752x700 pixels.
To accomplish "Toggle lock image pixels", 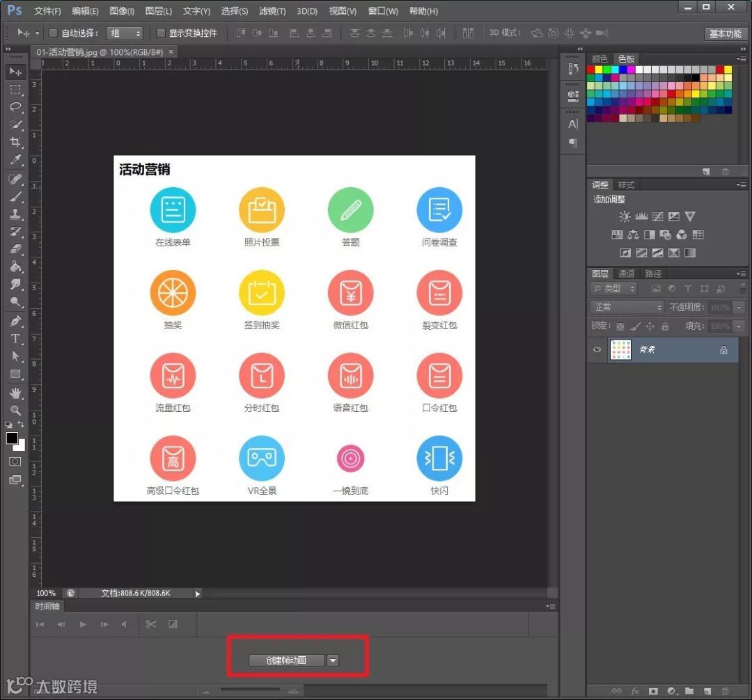I will tap(635, 327).
